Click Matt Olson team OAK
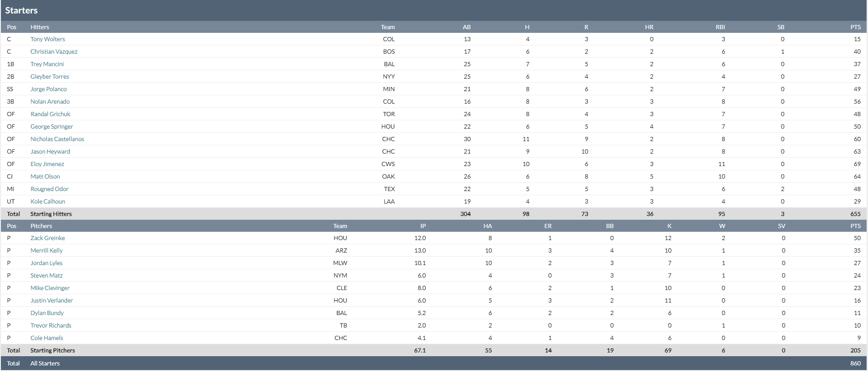868x371 pixels. point(388,177)
